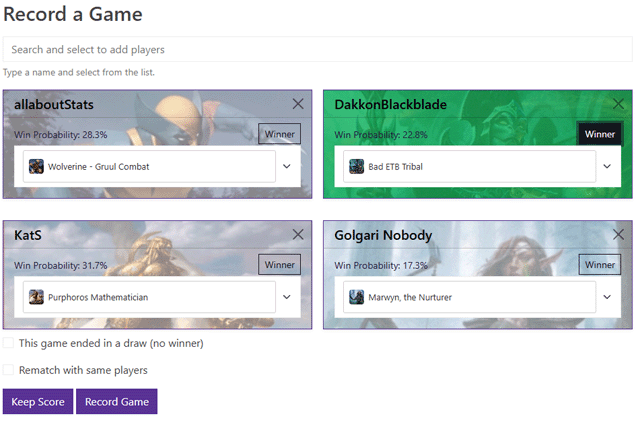Remove KatS player card with X
Screen dimensions: 640x427
point(298,234)
